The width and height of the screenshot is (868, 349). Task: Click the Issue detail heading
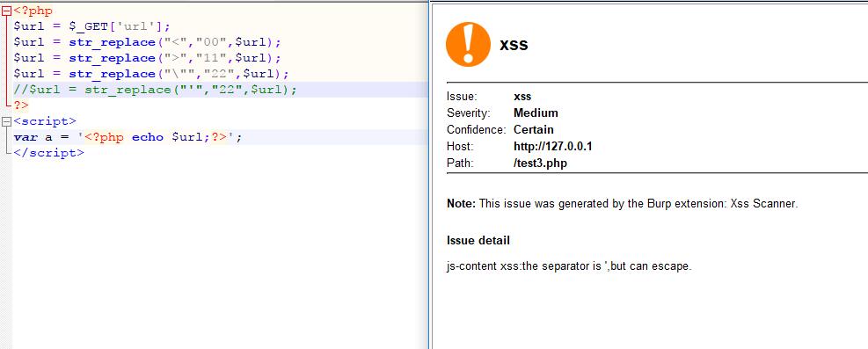pos(478,241)
